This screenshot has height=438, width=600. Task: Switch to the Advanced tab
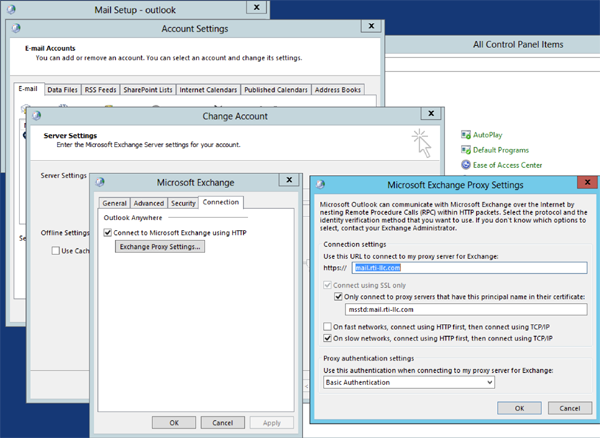point(149,203)
